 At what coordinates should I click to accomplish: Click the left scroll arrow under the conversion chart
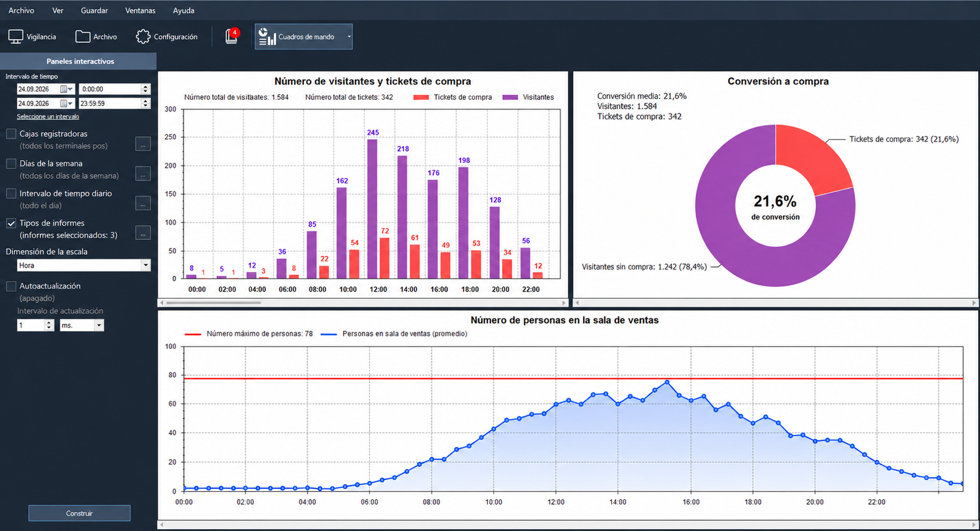577,303
